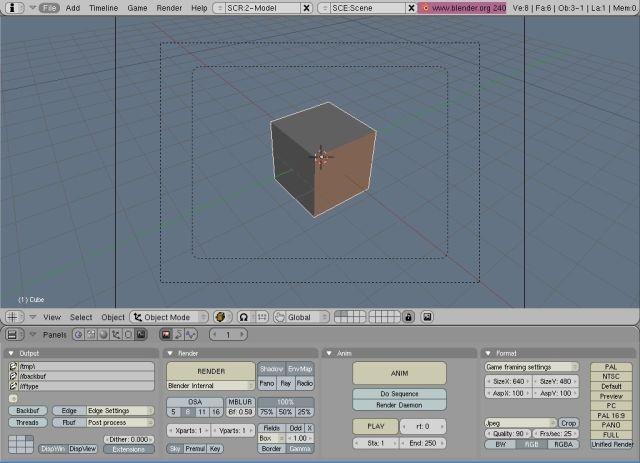640x463 pixels.
Task: Toggle the Ray tracing option
Action: (x=285, y=383)
